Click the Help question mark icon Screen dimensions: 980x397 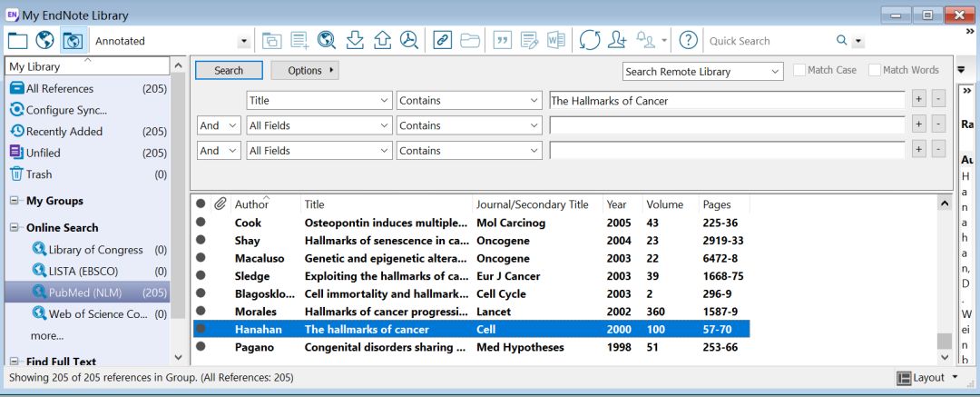coord(688,41)
